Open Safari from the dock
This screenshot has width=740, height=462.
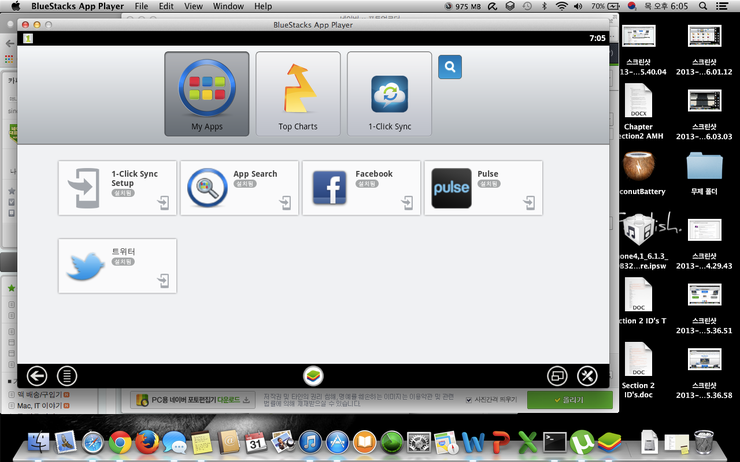tap(92, 443)
